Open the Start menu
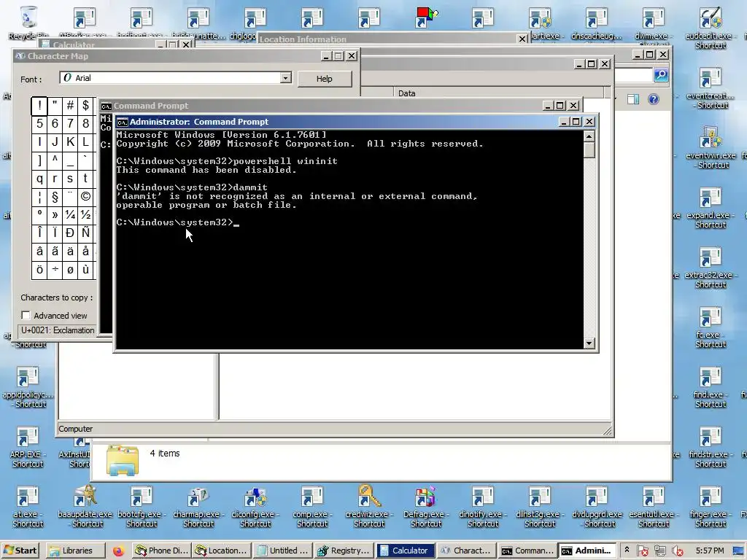This screenshot has width=747, height=560. pos(20,551)
